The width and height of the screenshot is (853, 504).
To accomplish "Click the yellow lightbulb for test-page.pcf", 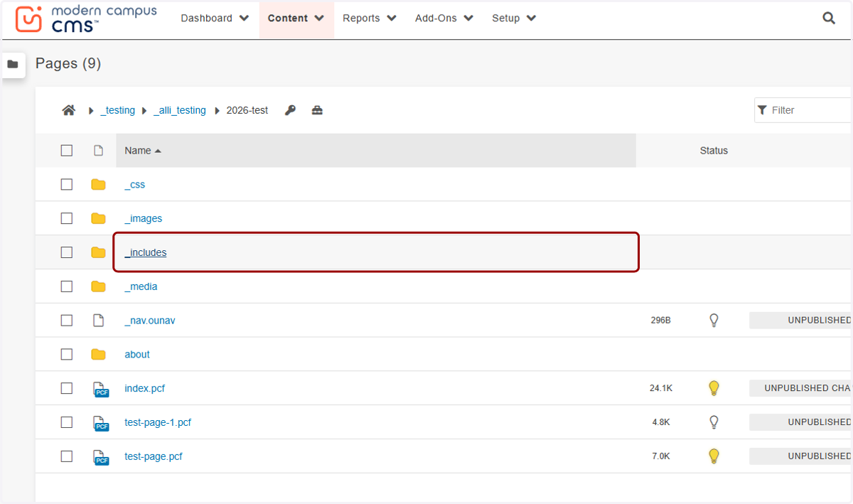I will pyautogui.click(x=714, y=456).
